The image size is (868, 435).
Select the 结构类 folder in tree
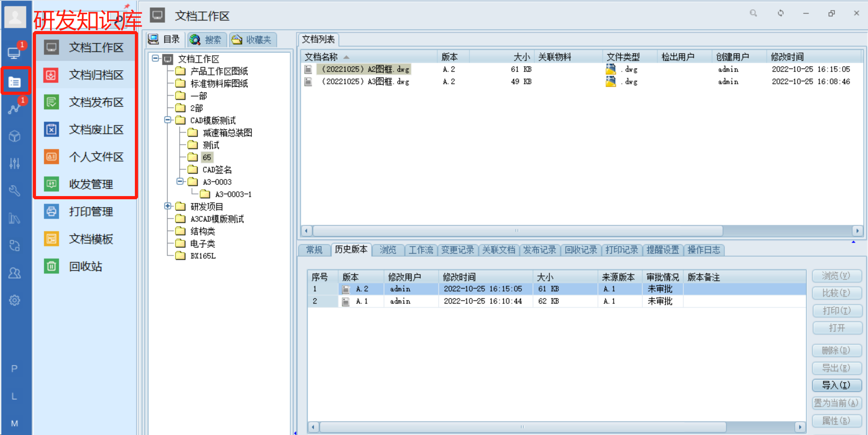pyautogui.click(x=203, y=231)
